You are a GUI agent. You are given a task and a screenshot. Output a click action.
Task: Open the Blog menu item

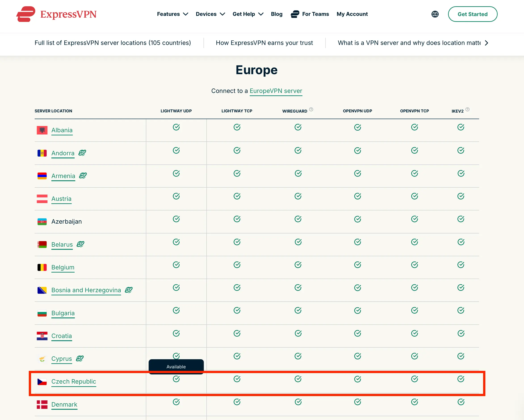pyautogui.click(x=277, y=14)
